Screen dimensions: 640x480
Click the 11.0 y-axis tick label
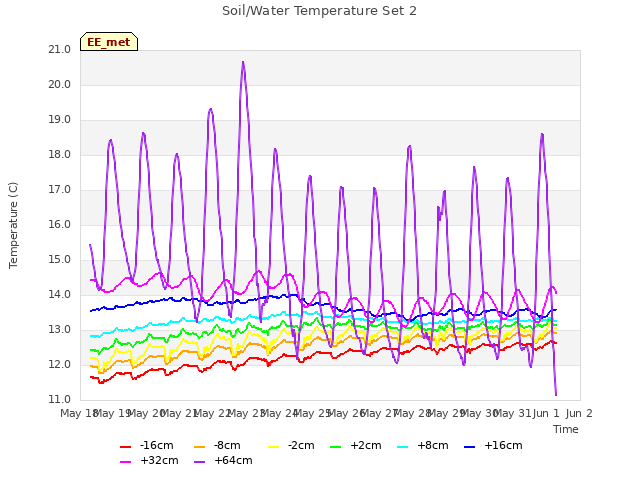point(60,400)
